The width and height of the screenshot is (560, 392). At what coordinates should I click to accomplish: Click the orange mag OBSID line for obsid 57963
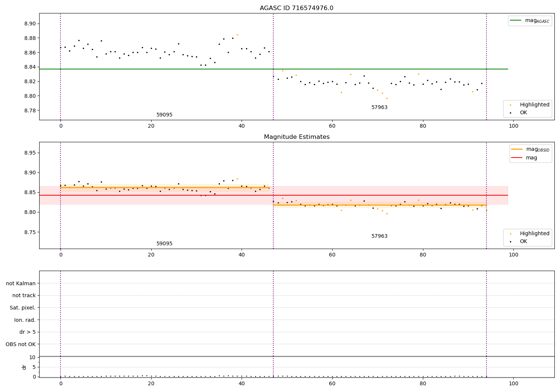380,205
